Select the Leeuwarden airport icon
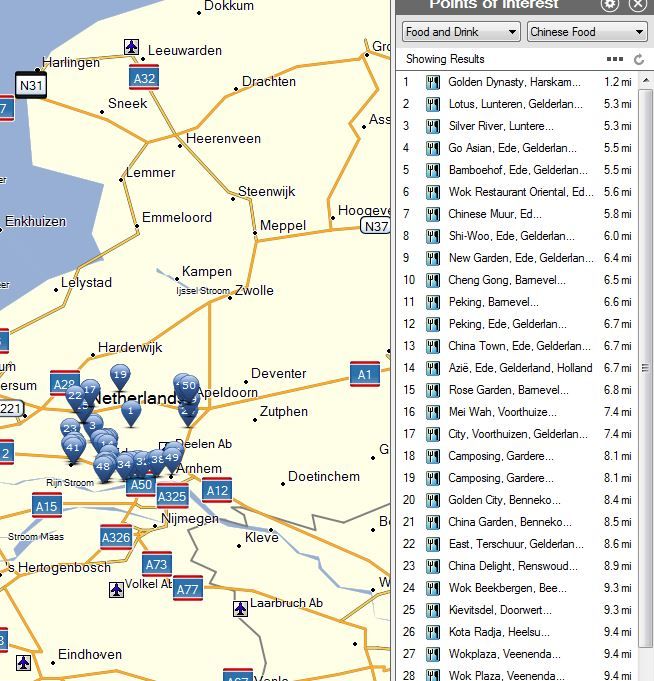Viewport: 654px width, 681px height. pos(132,47)
